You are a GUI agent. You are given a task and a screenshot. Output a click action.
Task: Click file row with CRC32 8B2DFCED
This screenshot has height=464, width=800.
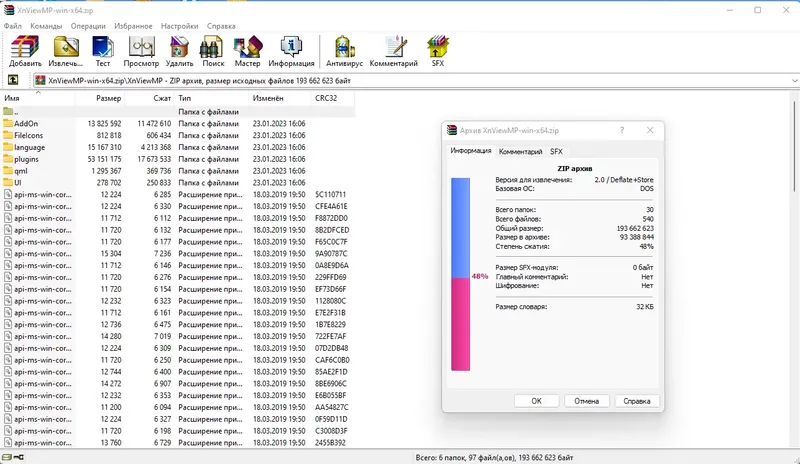tap(178, 230)
